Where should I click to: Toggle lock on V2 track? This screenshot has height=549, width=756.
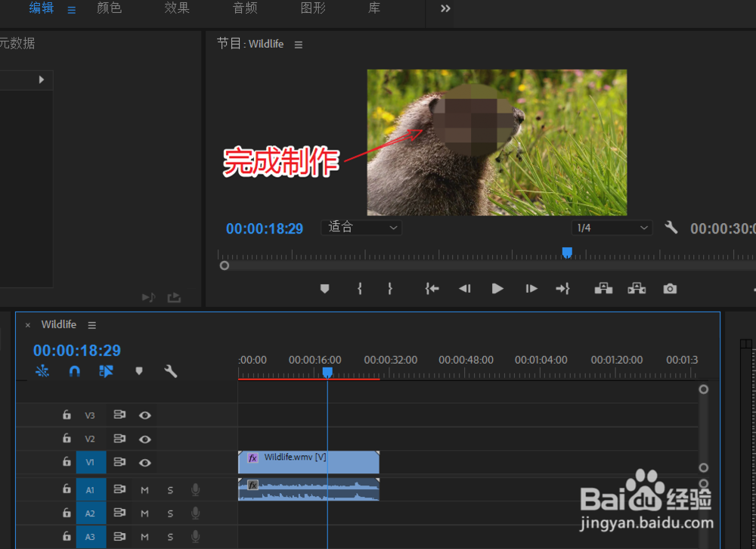67,438
